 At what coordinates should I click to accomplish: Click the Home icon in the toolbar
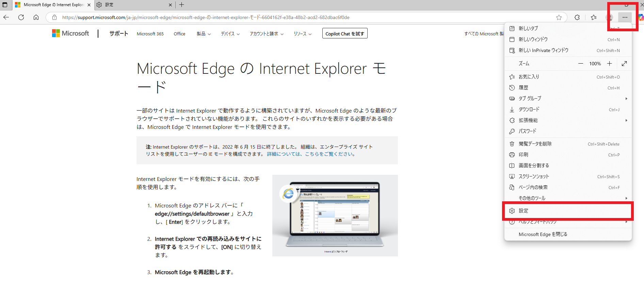click(x=36, y=17)
